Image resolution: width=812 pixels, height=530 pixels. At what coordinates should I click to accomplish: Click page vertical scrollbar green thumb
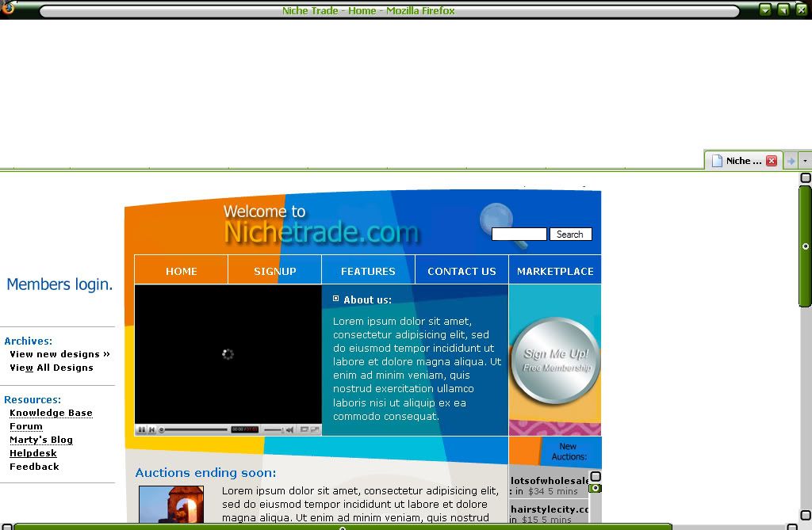(x=806, y=246)
